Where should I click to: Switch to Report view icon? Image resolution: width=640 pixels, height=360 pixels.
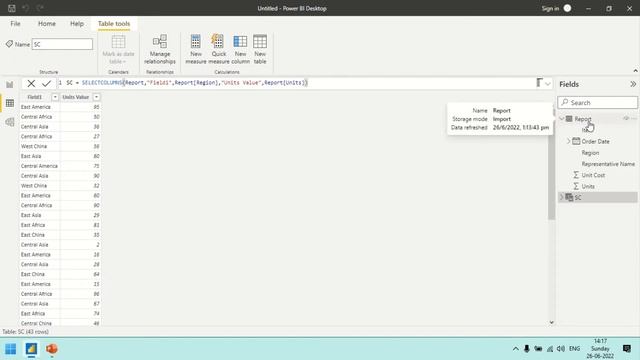click(10, 85)
